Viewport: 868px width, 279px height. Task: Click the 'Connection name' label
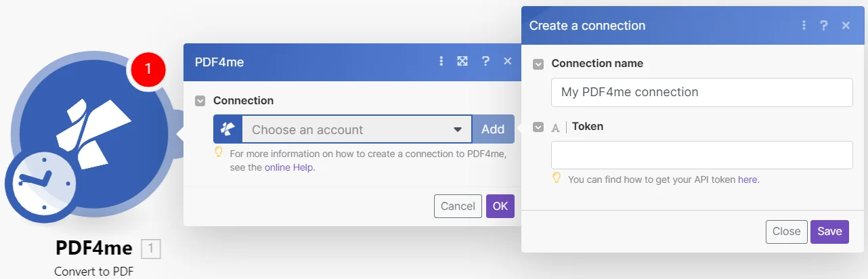597,64
